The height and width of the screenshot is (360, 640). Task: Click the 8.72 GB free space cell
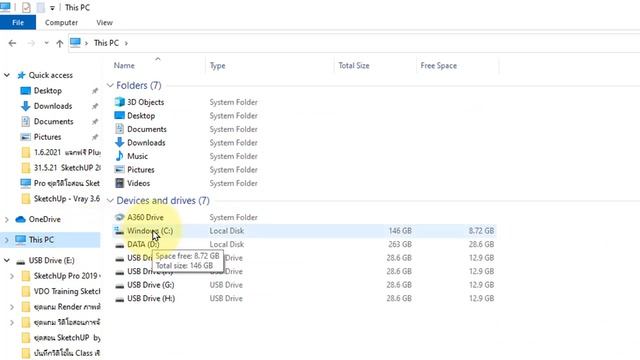[x=481, y=231]
